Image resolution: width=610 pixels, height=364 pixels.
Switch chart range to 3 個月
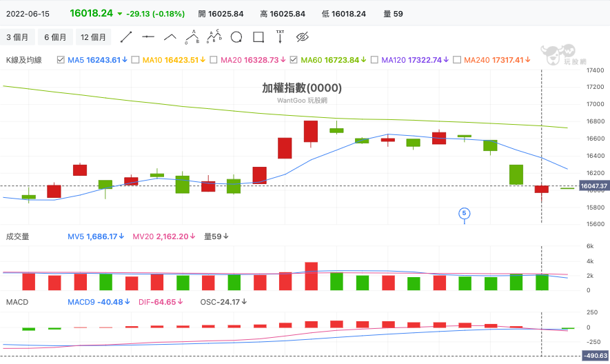coord(17,37)
